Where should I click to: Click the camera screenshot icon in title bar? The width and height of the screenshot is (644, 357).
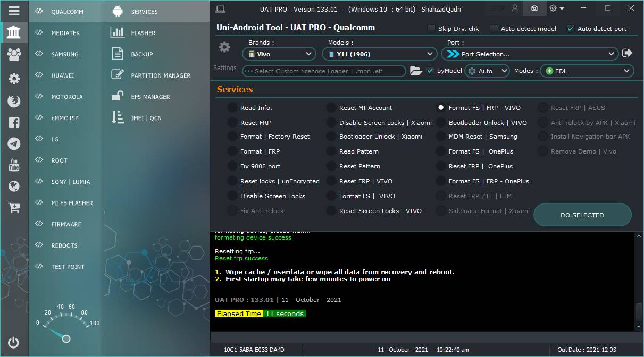tap(534, 8)
